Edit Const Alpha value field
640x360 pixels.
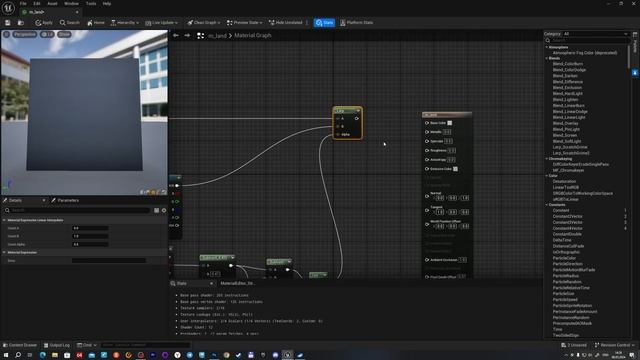coord(90,244)
